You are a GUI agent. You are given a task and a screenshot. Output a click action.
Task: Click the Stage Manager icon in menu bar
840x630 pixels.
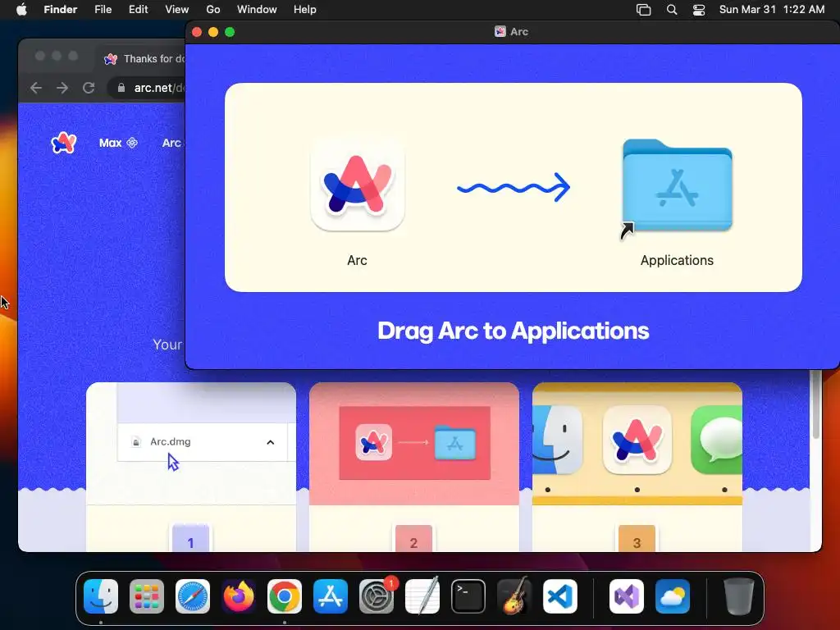click(x=643, y=10)
